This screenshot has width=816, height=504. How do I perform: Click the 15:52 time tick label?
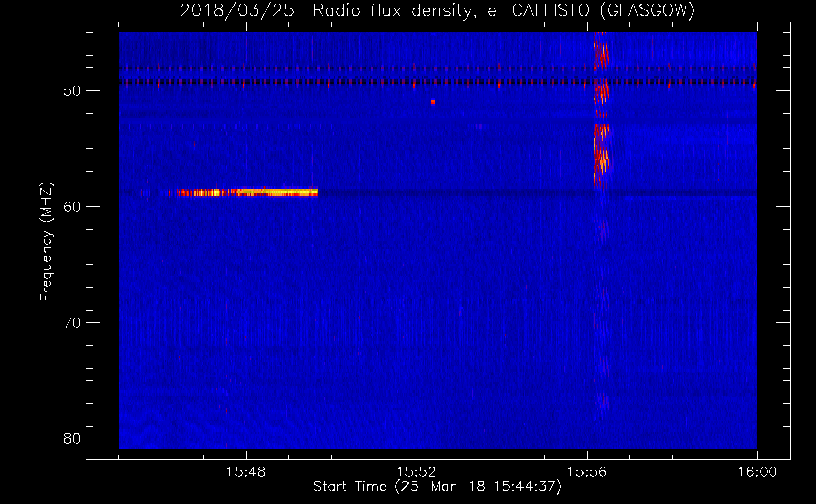coord(417,472)
